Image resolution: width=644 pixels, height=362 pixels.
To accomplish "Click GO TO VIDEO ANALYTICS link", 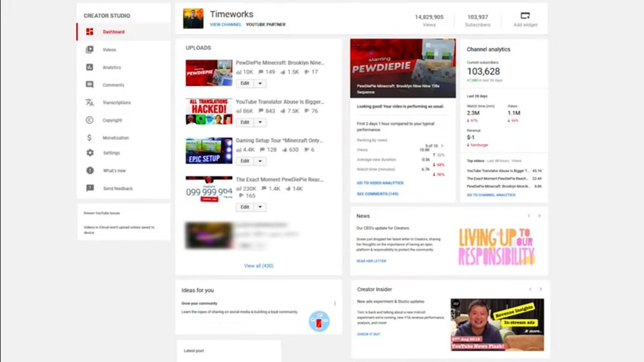I will [x=380, y=183].
